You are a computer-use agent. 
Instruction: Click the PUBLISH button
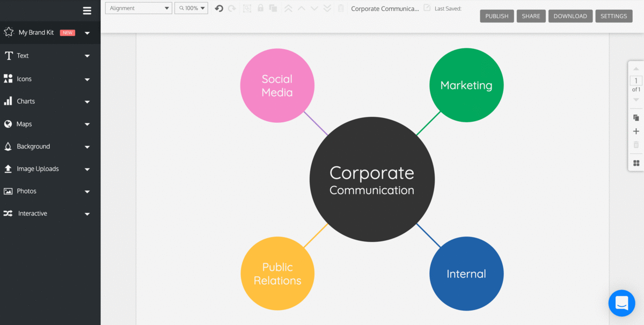click(496, 16)
